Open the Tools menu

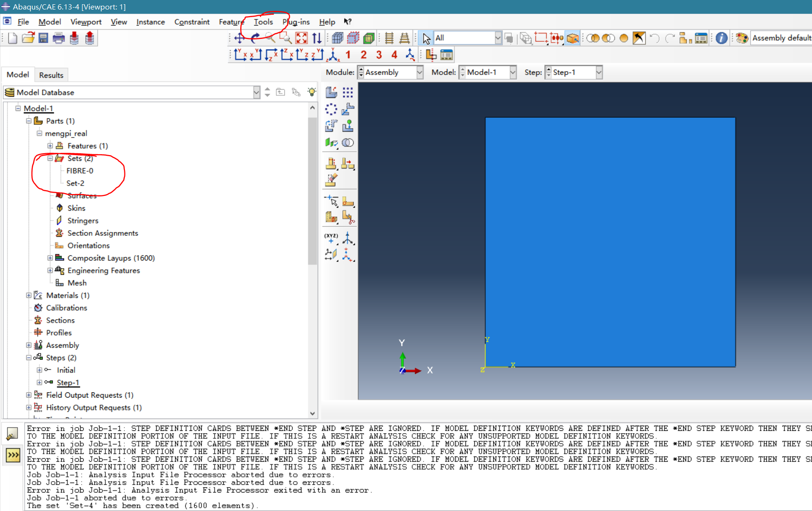point(263,22)
